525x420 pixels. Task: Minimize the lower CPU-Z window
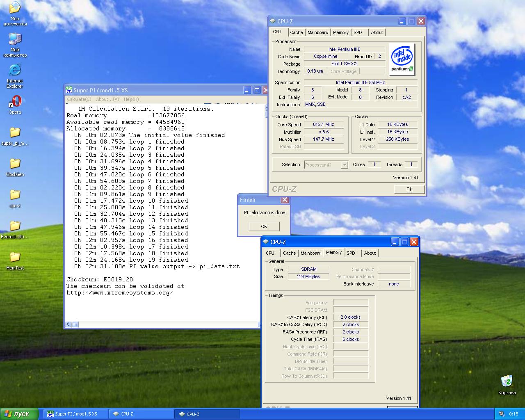[x=395, y=242]
